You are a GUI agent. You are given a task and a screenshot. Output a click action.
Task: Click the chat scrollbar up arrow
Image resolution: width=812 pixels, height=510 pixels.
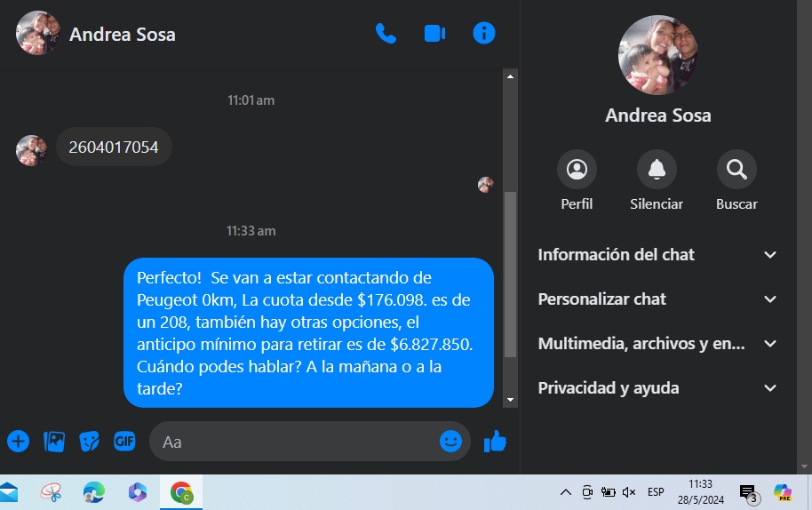(x=510, y=76)
